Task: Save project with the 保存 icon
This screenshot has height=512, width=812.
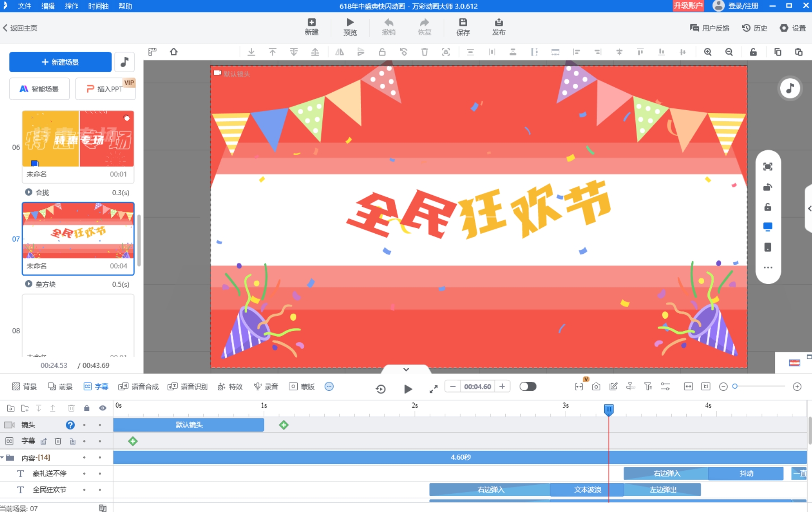Action: 463,27
